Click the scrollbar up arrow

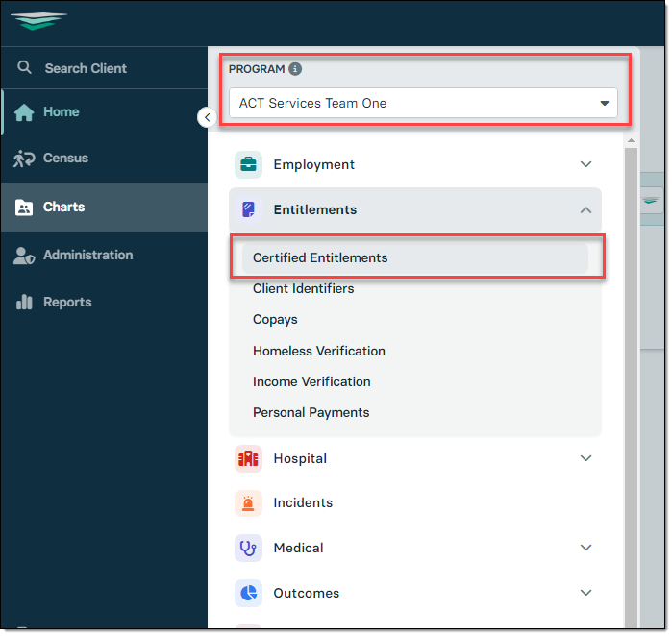tap(631, 140)
